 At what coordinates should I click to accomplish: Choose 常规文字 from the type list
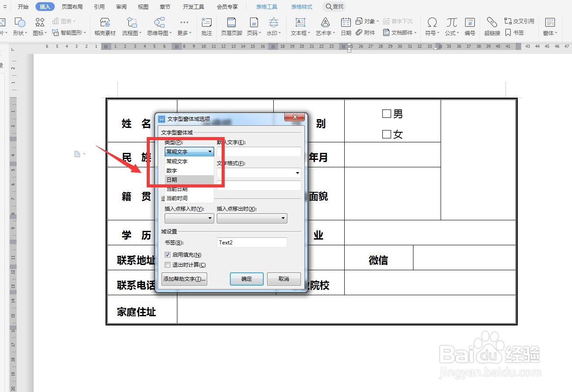tap(189, 161)
